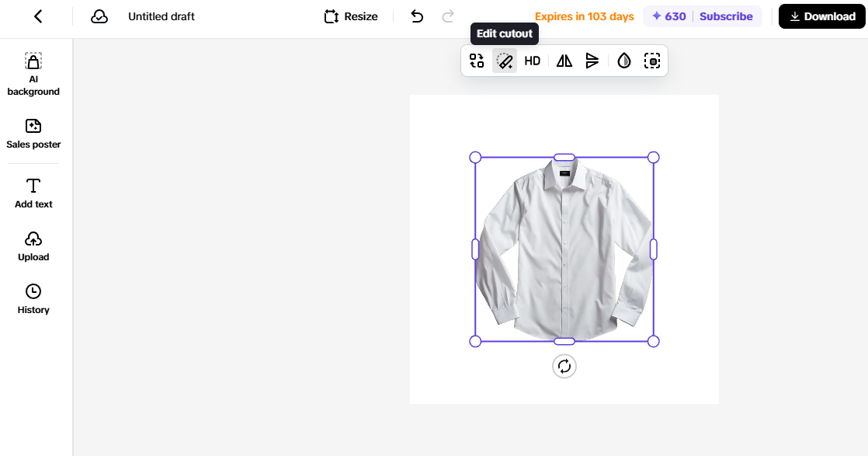This screenshot has width=868, height=456.
Task: Click the bottom-left corner resize handle
Action: tap(475, 341)
